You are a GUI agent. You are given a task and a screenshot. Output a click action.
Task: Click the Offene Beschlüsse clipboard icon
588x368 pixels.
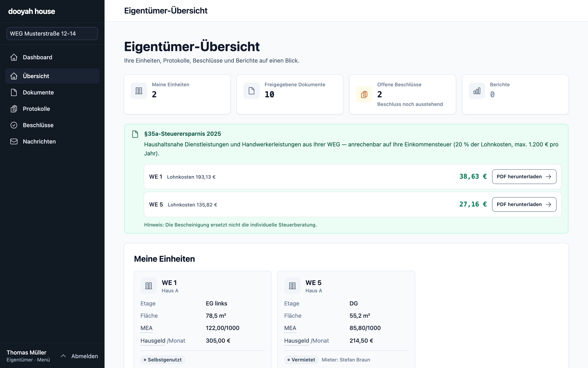click(364, 94)
